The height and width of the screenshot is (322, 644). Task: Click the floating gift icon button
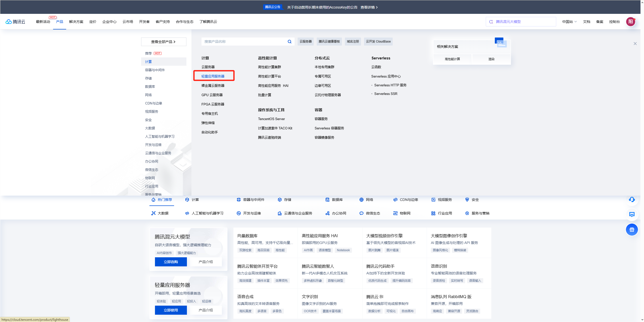(x=632, y=230)
